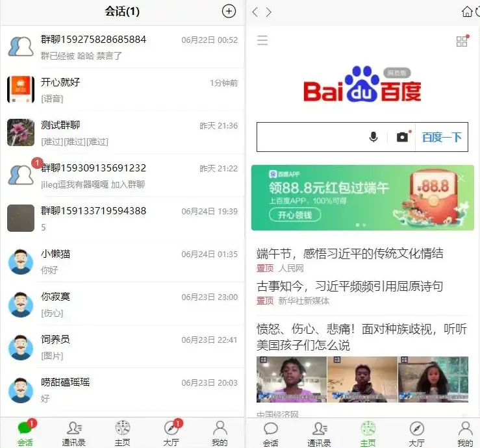Click timestamp 06月22日 00:52

[x=209, y=40]
